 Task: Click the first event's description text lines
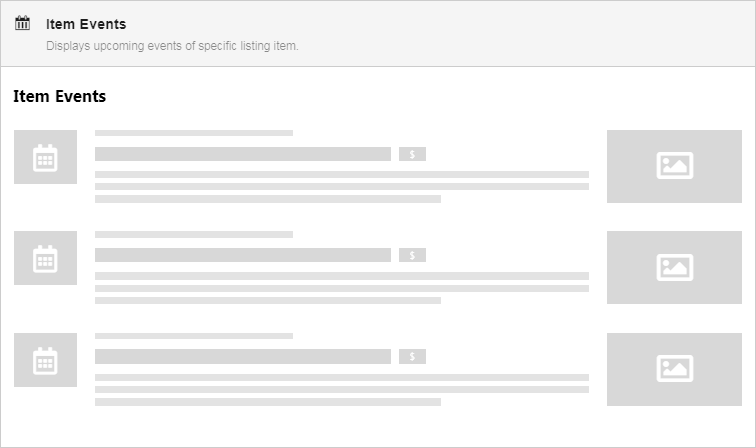(x=341, y=187)
